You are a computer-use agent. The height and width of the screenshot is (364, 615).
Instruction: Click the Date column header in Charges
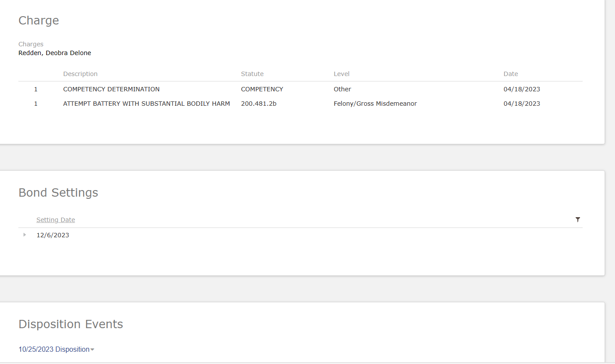[511, 74]
